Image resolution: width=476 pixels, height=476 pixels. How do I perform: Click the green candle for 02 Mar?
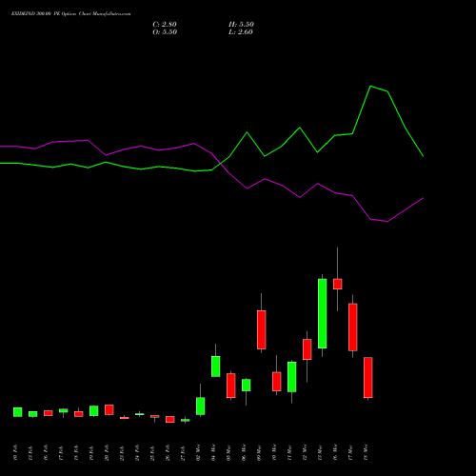coord(201,406)
